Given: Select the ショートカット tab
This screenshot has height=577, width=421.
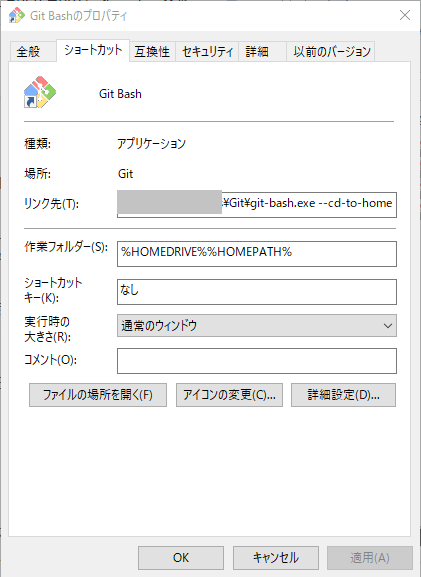Looking at the screenshot, I should point(93,50).
